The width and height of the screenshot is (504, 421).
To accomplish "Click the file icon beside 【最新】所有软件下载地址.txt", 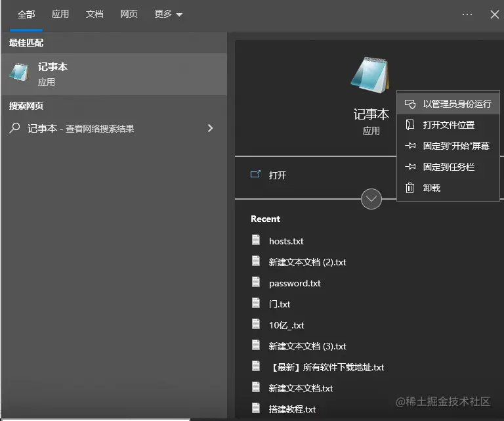I will [256, 366].
